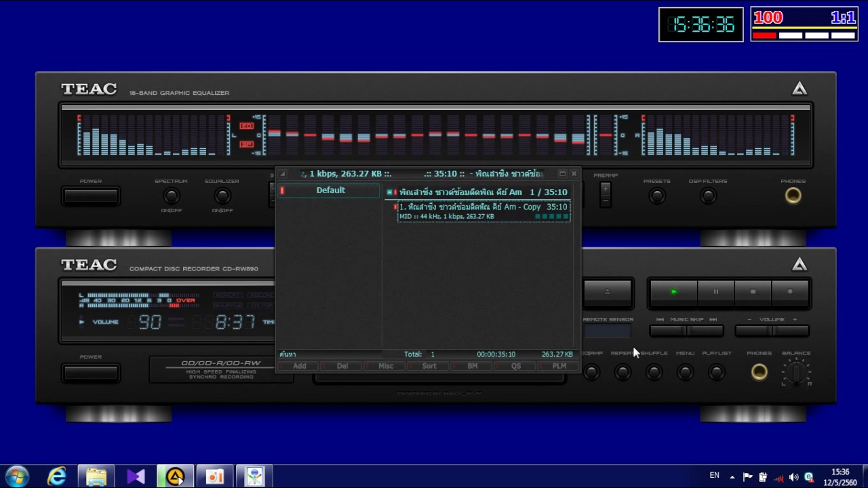Click the five-square rating on the track row
The image size is (868, 488).
pyautogui.click(x=551, y=217)
